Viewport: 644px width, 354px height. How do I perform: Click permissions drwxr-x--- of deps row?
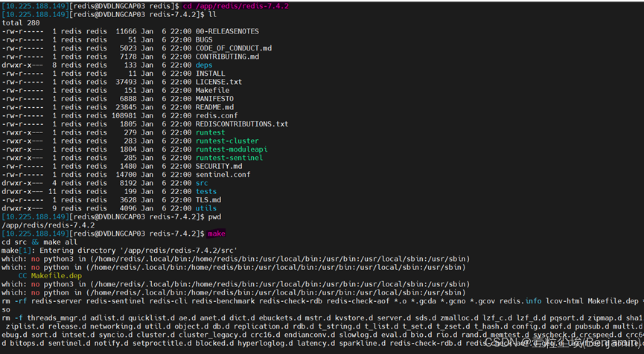click(22, 65)
